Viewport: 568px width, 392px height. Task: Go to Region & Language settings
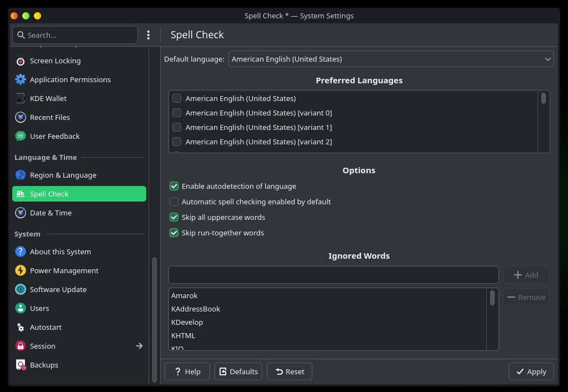[63, 175]
